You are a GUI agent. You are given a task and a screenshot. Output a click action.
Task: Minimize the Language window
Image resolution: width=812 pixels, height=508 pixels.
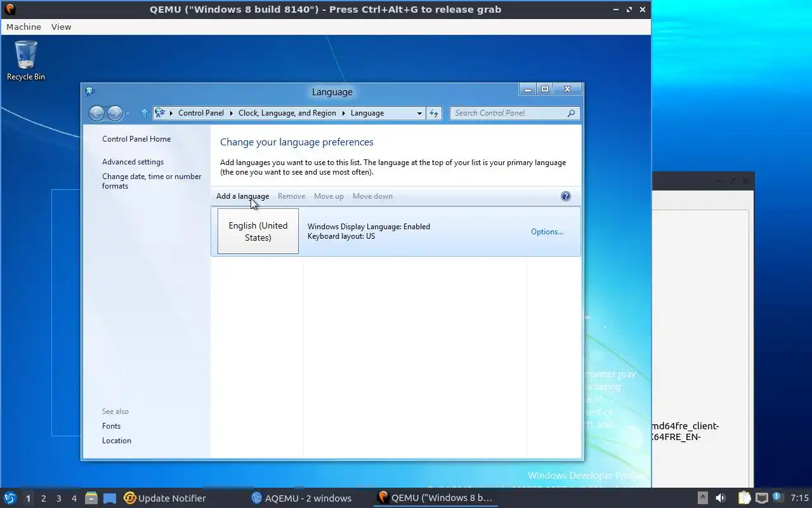coord(528,90)
